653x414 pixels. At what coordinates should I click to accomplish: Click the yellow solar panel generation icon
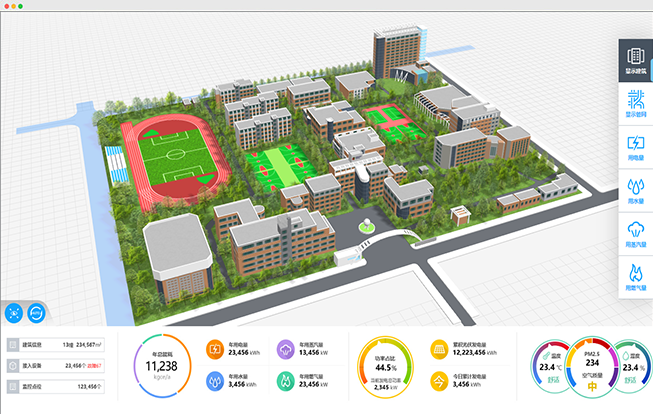click(x=438, y=349)
